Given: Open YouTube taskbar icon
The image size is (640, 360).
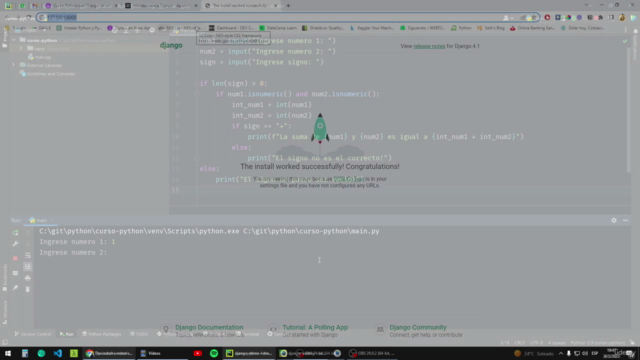Looking at the screenshot, I should [x=198, y=353].
